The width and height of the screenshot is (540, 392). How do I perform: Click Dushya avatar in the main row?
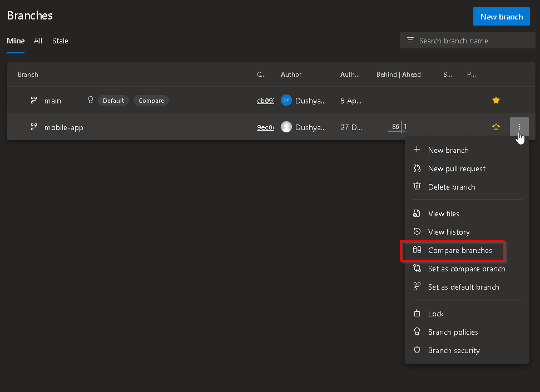pyautogui.click(x=286, y=100)
